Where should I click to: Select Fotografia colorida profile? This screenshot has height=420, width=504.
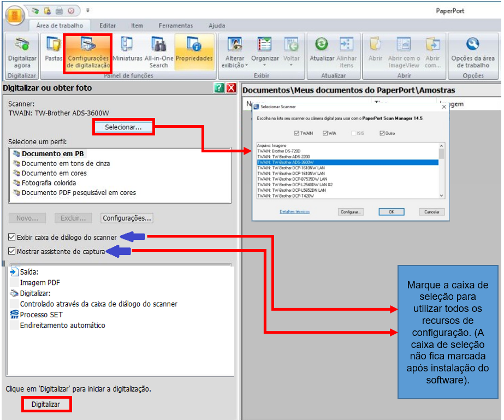(49, 182)
